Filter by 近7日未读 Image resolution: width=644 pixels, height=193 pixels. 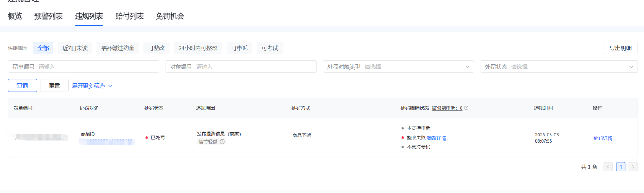(75, 48)
